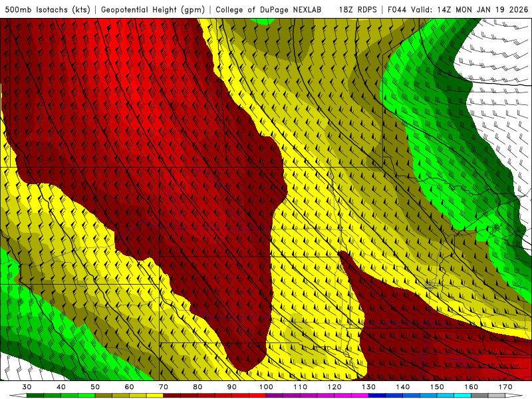Click the darkest green legend swatch right of 30

35,396
